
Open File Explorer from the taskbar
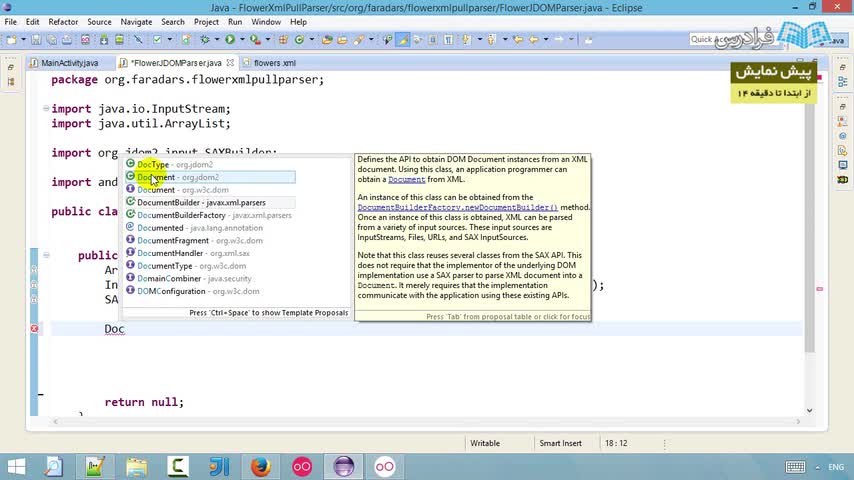[137, 466]
